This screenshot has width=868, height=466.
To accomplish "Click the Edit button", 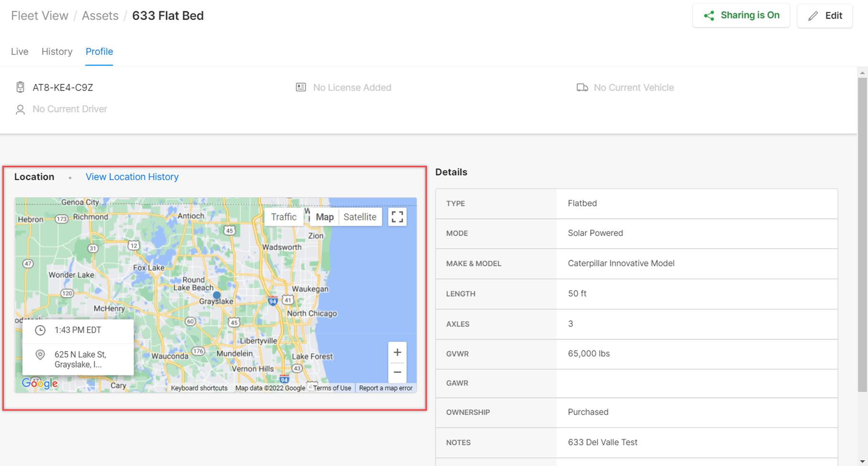I will point(825,16).
